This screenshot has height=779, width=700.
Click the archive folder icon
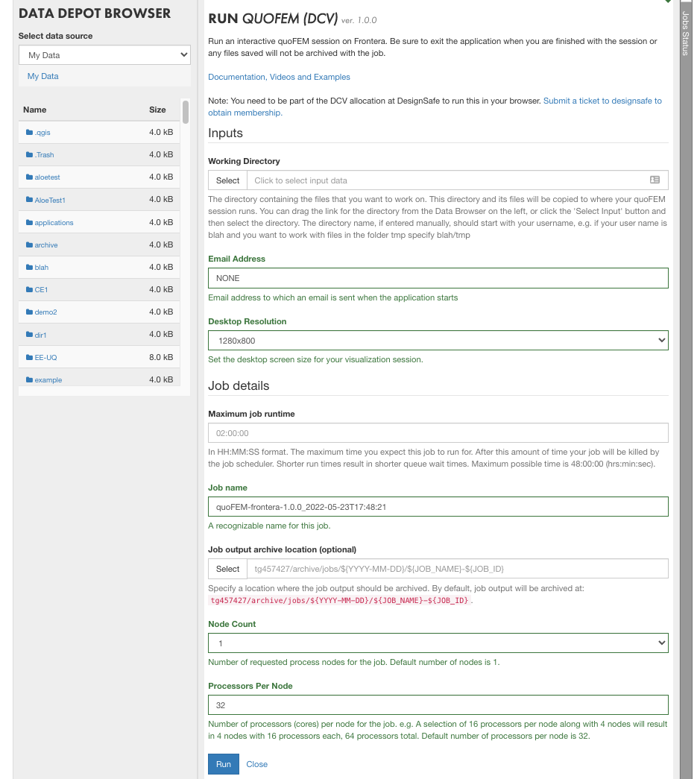coord(29,245)
